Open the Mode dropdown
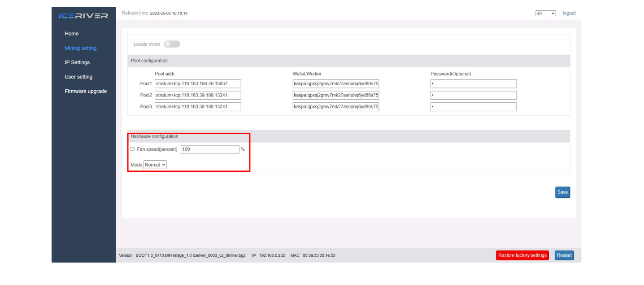 coord(155,165)
